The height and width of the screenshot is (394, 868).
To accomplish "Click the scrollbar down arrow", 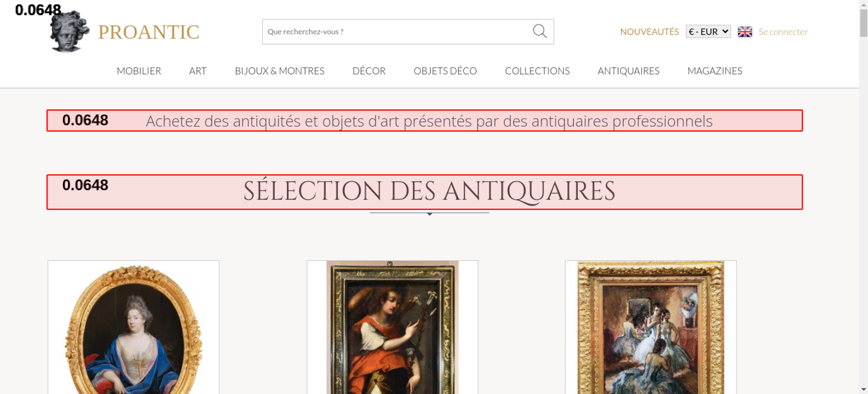I will coord(863,389).
